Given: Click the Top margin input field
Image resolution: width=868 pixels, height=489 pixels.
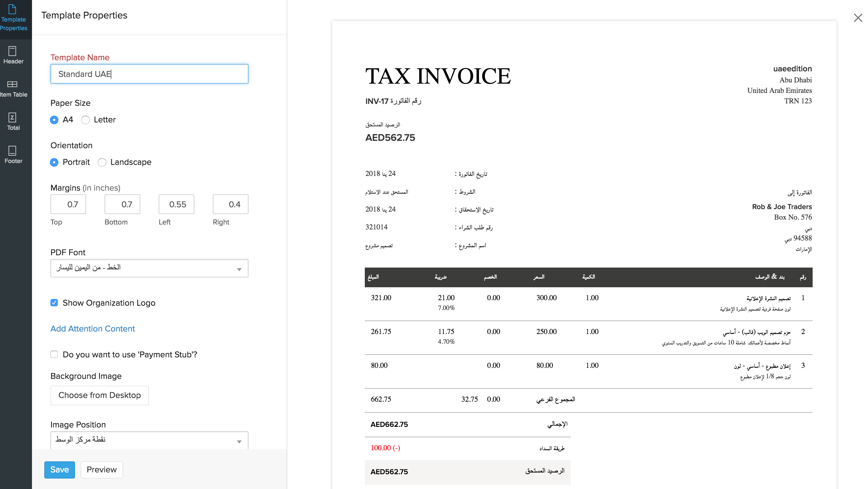Looking at the screenshot, I should (68, 204).
